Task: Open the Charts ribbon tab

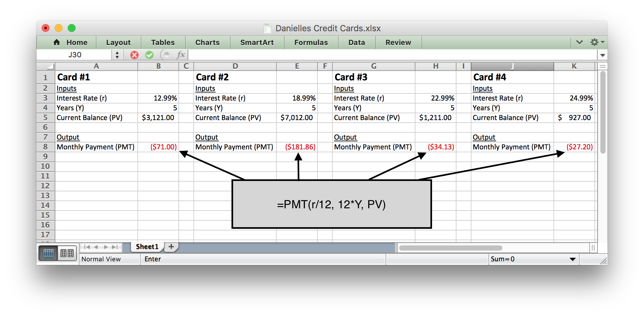Action: point(207,42)
